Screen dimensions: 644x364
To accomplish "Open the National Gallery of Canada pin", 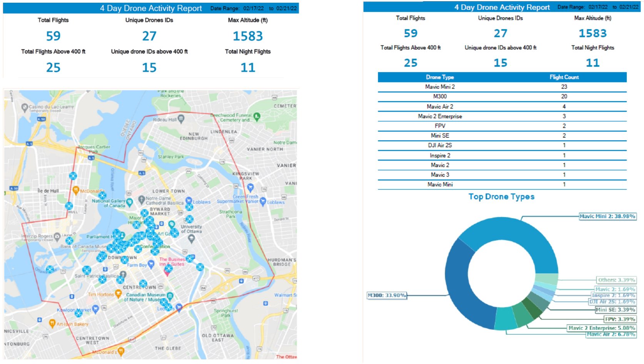I will coord(130,202).
